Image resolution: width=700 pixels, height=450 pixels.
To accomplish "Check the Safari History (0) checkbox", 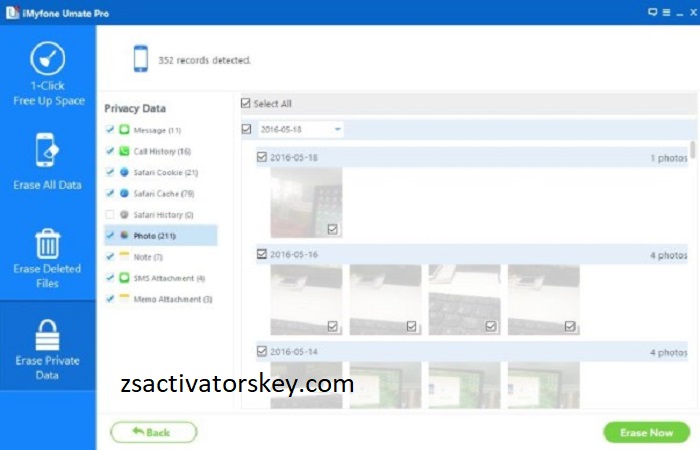I will [x=109, y=214].
